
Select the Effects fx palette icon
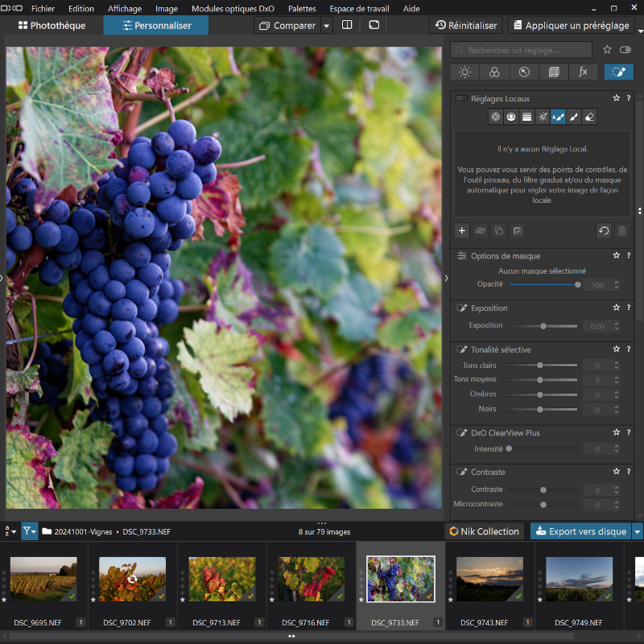click(x=583, y=72)
